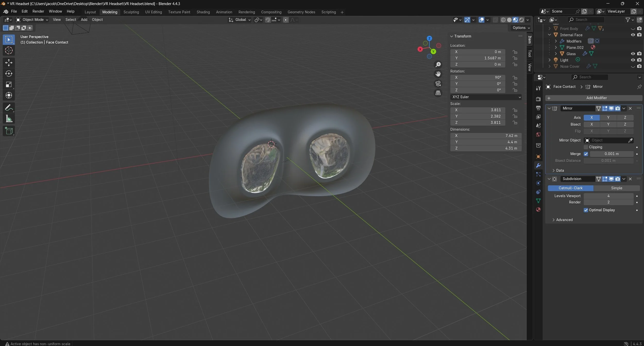644x346 pixels.
Task: Toggle camera view button in viewport
Action: 438,84
